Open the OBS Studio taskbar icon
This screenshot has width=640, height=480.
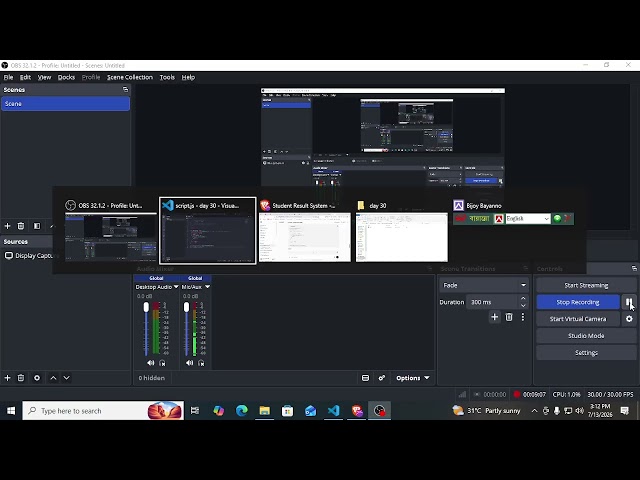pyautogui.click(x=379, y=411)
